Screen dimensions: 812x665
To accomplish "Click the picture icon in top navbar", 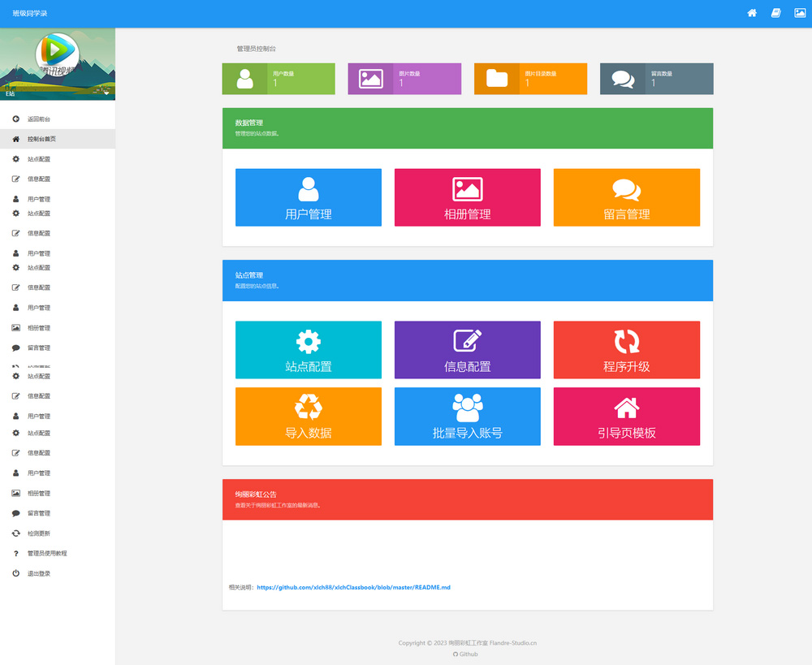I will [799, 13].
